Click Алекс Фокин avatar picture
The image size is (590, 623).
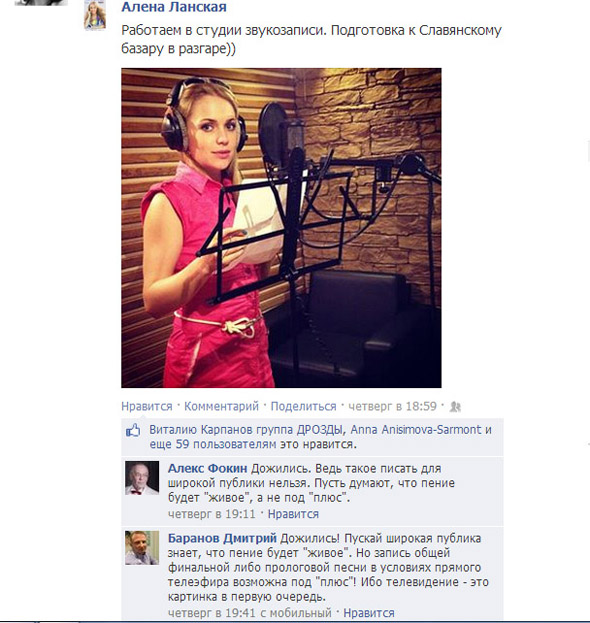pyautogui.click(x=142, y=478)
